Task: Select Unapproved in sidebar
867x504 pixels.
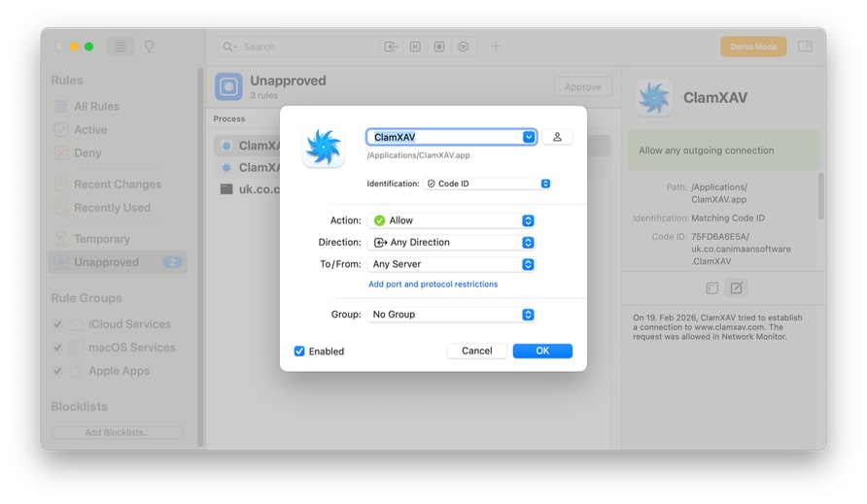Action: coord(118,262)
